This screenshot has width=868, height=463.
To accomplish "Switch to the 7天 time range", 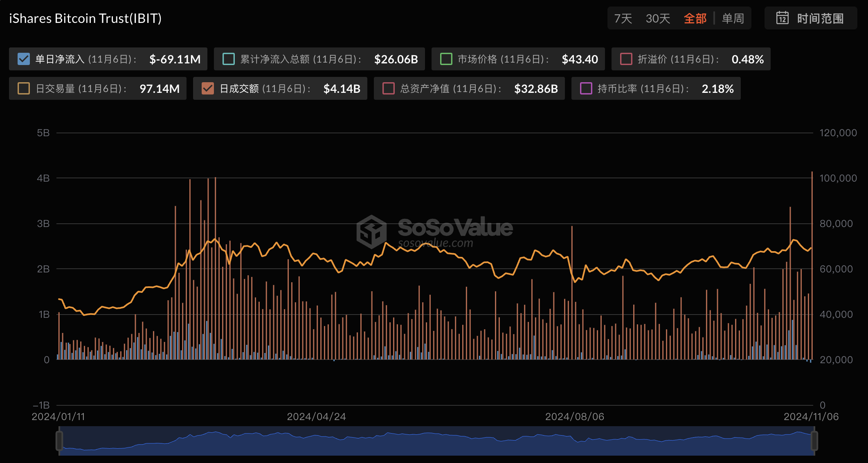I will pyautogui.click(x=623, y=18).
